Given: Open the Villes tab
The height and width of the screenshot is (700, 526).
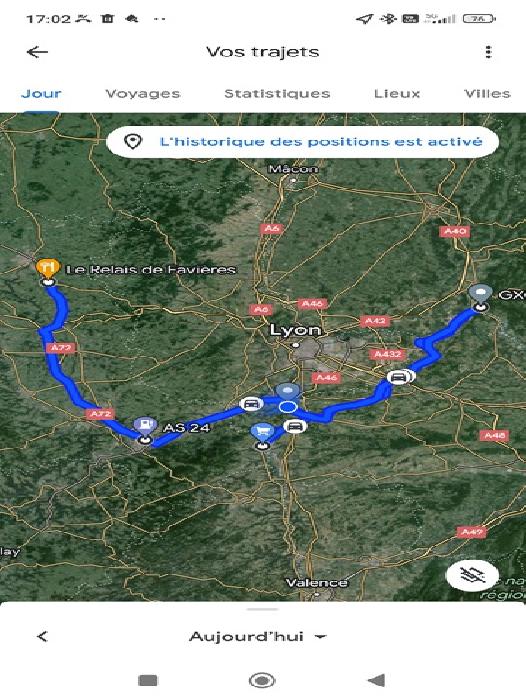Looking at the screenshot, I should (x=487, y=94).
